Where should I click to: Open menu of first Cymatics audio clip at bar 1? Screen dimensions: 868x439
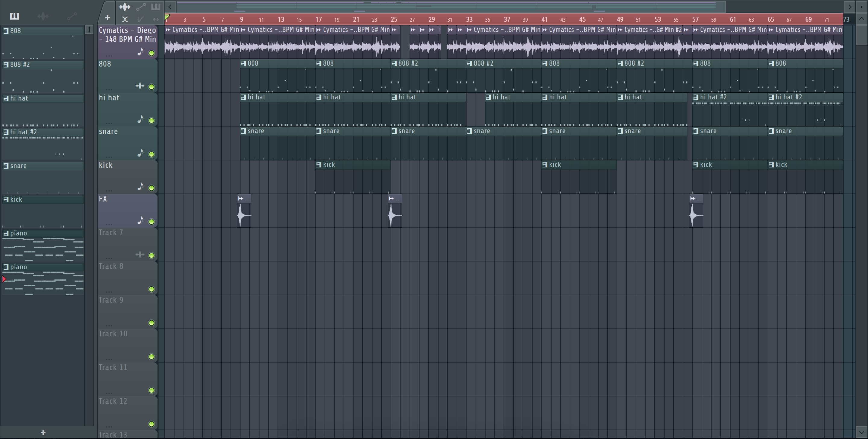pyautogui.click(x=168, y=30)
